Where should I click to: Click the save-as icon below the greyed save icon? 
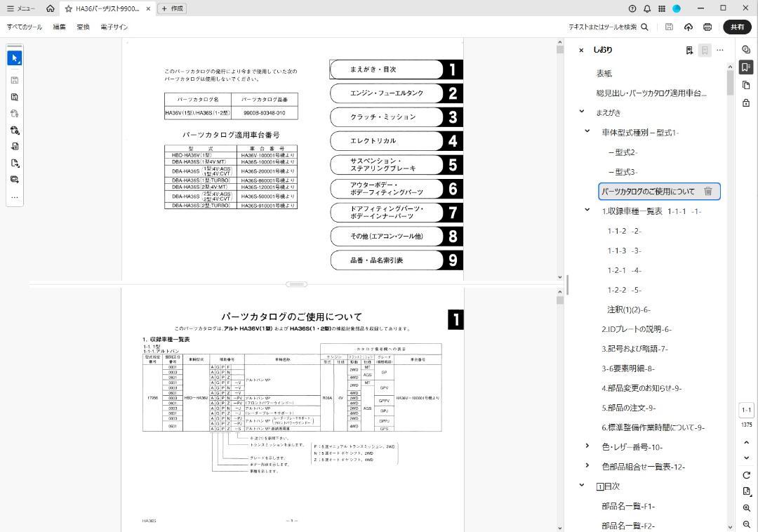tap(15, 97)
